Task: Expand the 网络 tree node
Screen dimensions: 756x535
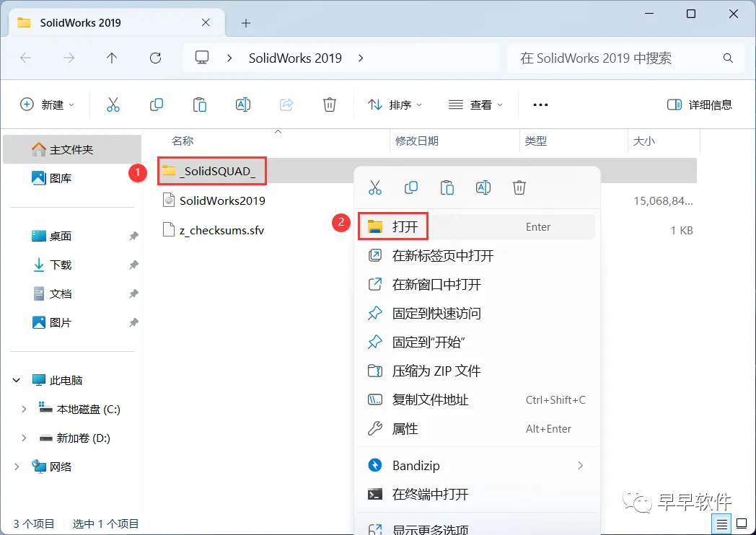Action: (17, 467)
